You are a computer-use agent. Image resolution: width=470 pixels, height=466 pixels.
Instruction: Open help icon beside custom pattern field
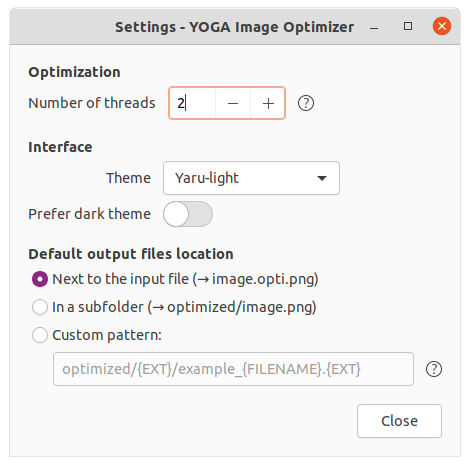[x=434, y=369]
